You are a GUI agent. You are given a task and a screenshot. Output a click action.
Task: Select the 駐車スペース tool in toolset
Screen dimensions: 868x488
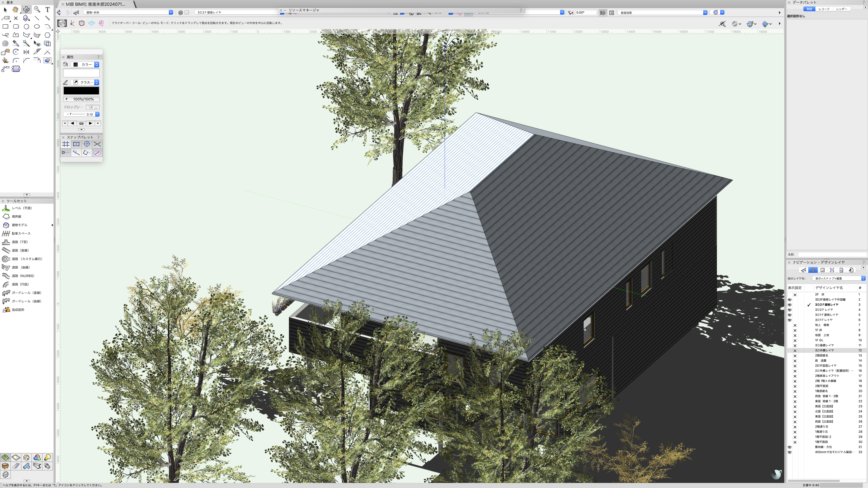21,233
